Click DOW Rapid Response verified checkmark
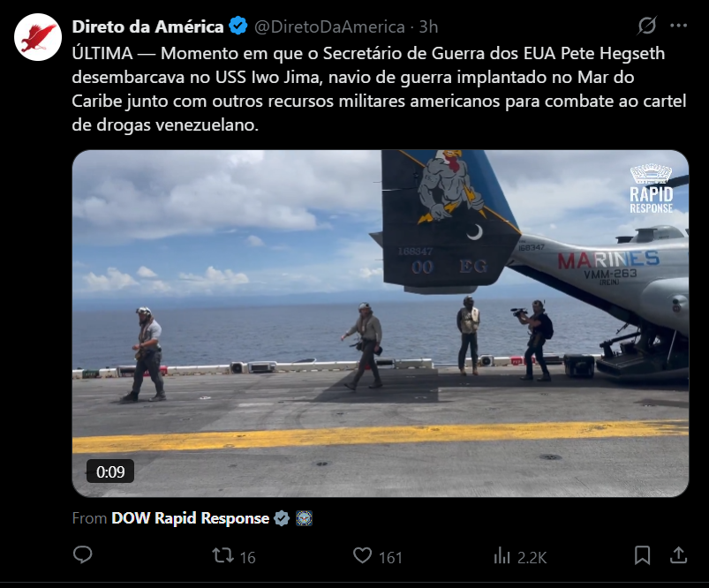The width and height of the screenshot is (709, 588). tap(282, 518)
